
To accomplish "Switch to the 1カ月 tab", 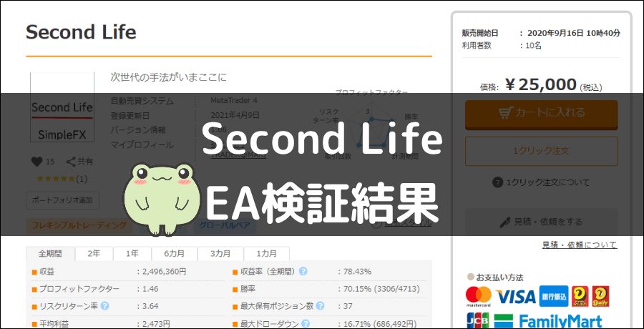I will pos(267,253).
